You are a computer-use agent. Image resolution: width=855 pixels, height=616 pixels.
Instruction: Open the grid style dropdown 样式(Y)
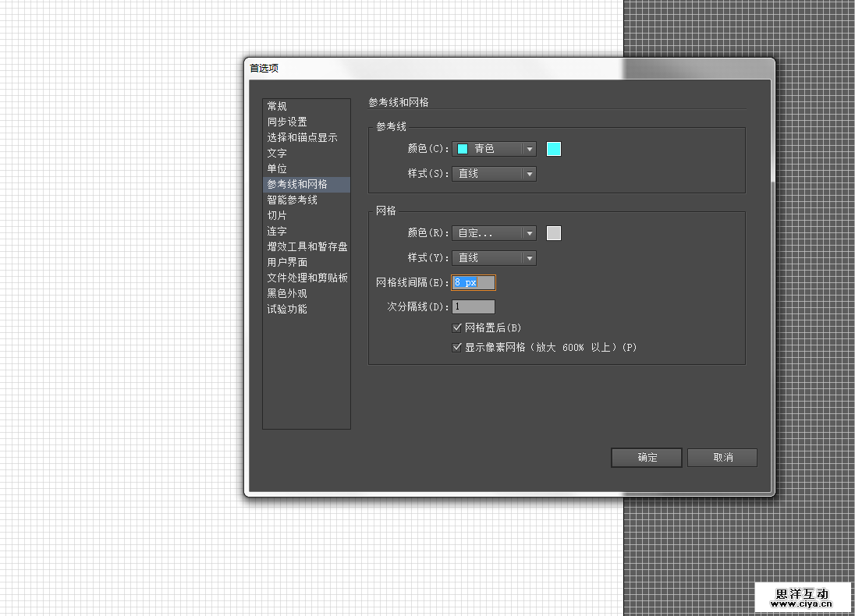[494, 257]
